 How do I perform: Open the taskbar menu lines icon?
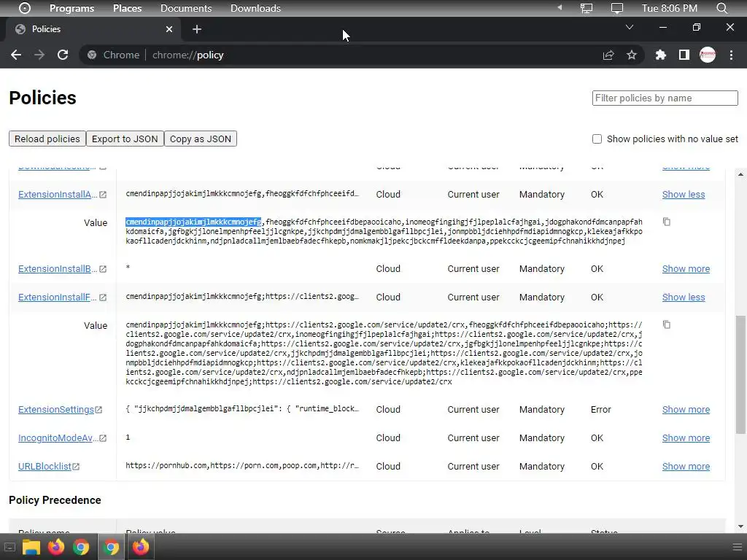coord(737,547)
